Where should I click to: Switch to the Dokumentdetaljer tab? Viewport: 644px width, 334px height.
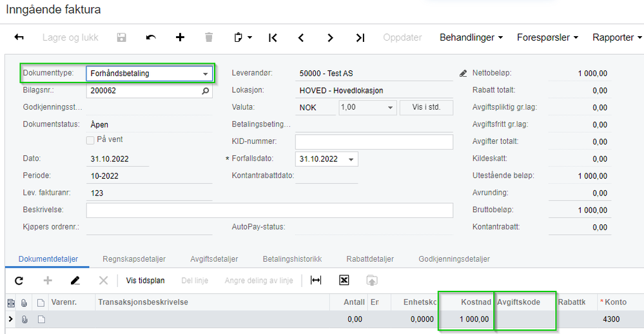tap(48, 259)
